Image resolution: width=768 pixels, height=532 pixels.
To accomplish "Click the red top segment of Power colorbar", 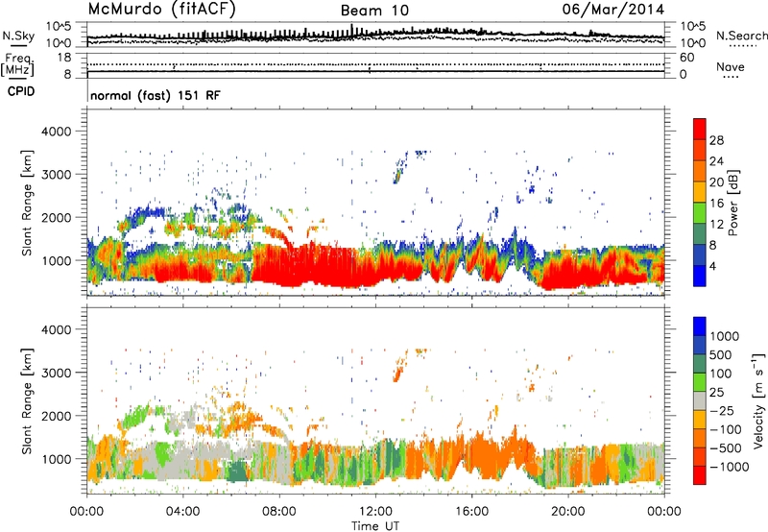I will (x=700, y=129).
